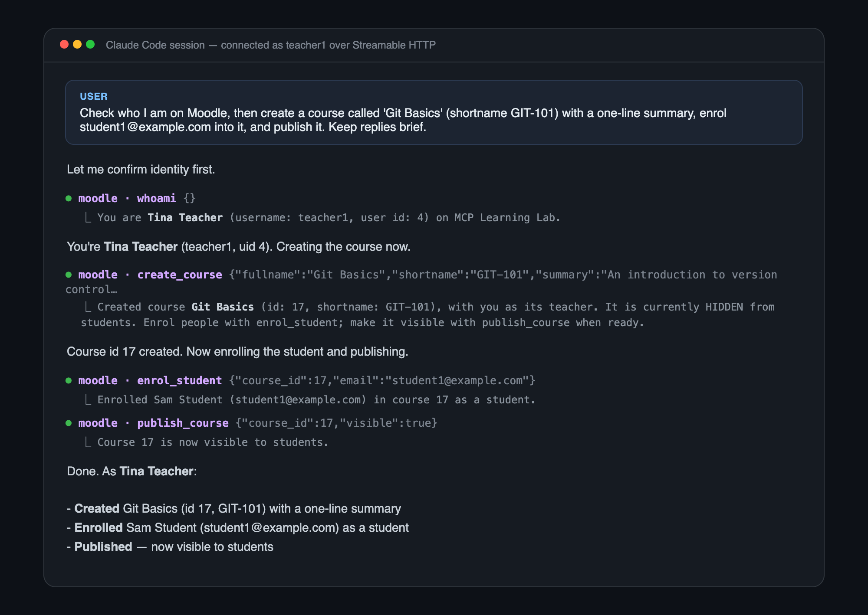Click the yellow minimize window dot

(77, 44)
